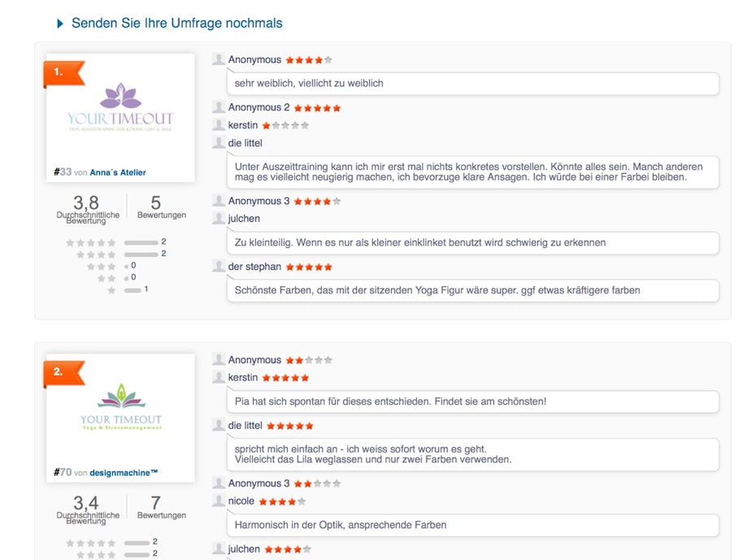The width and height of the screenshot is (756, 560).
Task: Open 'Senden Sie Ihre Umfrage nochmals' link
Action: click(177, 23)
